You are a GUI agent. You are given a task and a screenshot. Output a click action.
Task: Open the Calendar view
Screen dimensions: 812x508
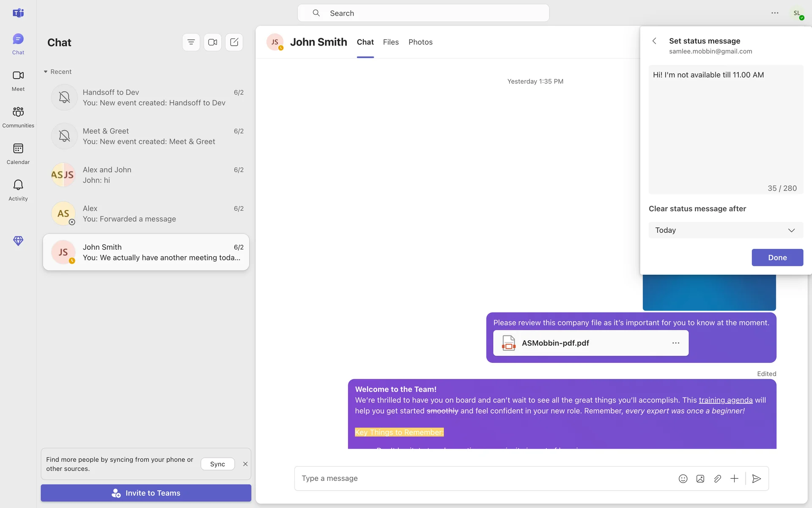click(x=18, y=153)
